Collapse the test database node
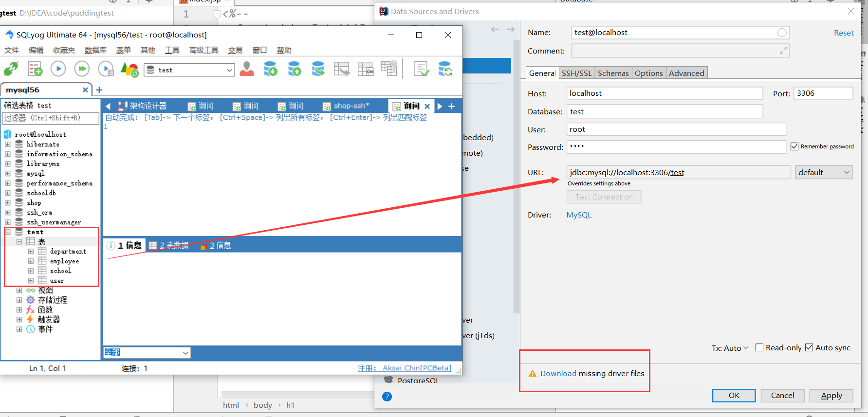This screenshot has width=868, height=417. [x=8, y=232]
